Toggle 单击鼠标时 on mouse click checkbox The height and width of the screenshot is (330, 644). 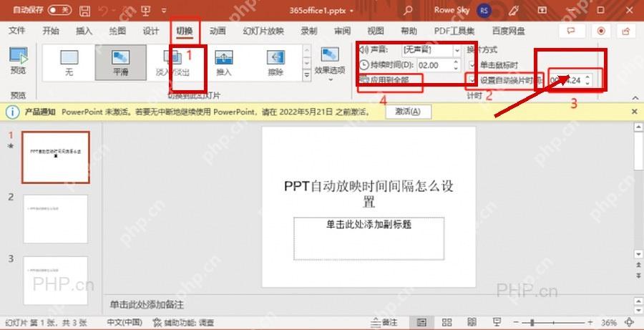[472, 65]
